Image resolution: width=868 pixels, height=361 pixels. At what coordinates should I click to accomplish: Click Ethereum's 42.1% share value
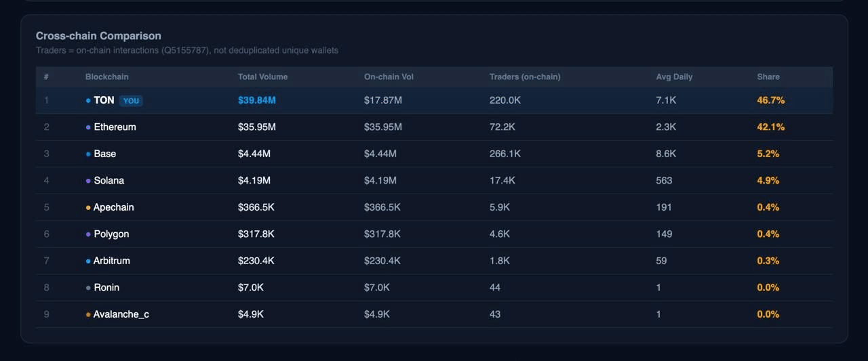click(770, 127)
